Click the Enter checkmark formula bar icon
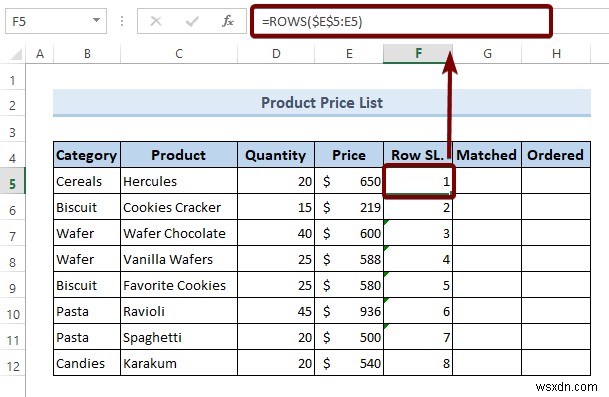 click(192, 21)
